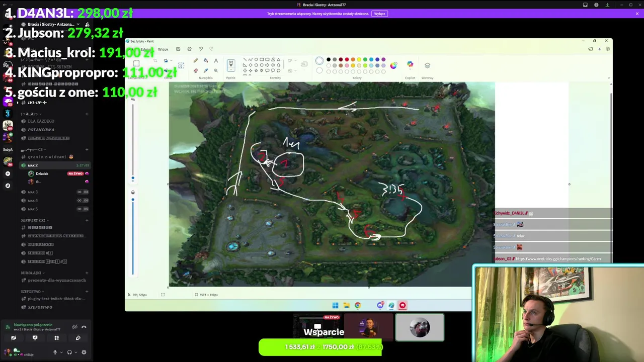This screenshot has width=644, height=362.
Task: Open Discord user settings gear
Action: (x=84, y=352)
